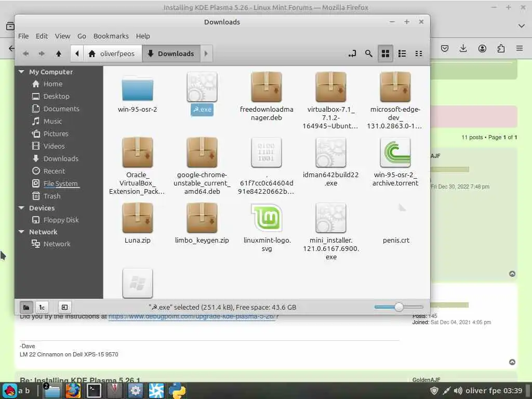Viewport: 532px width, 399px height.
Task: Click the volume icon in system tray
Action: [x=458, y=391]
